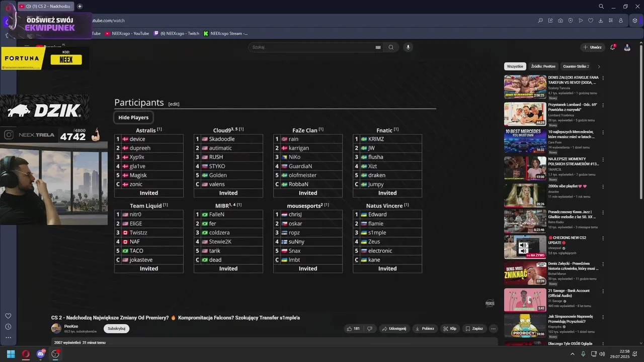This screenshot has height=362, width=644.
Task: Open Opera from the taskbar
Action: click(x=26, y=354)
